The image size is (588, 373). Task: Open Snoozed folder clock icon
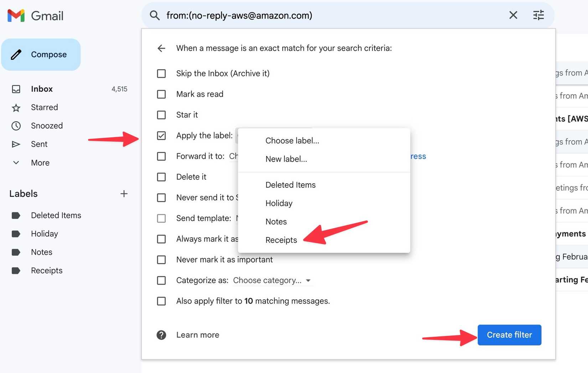pos(16,126)
